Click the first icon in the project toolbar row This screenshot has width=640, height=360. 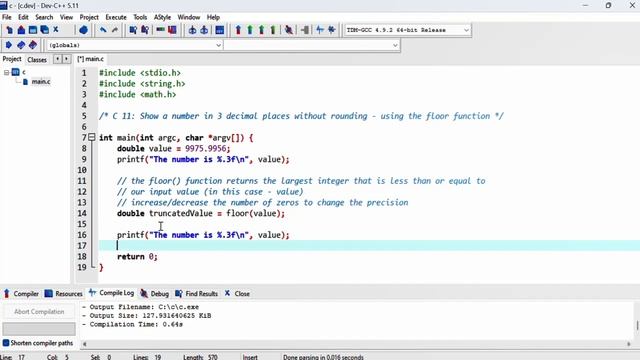click(x=9, y=45)
